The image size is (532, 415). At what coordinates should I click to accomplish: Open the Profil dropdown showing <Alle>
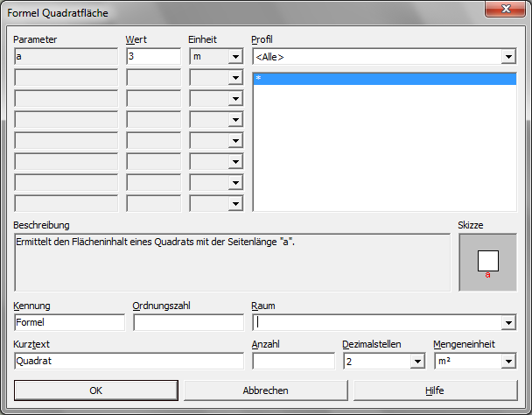[508, 56]
